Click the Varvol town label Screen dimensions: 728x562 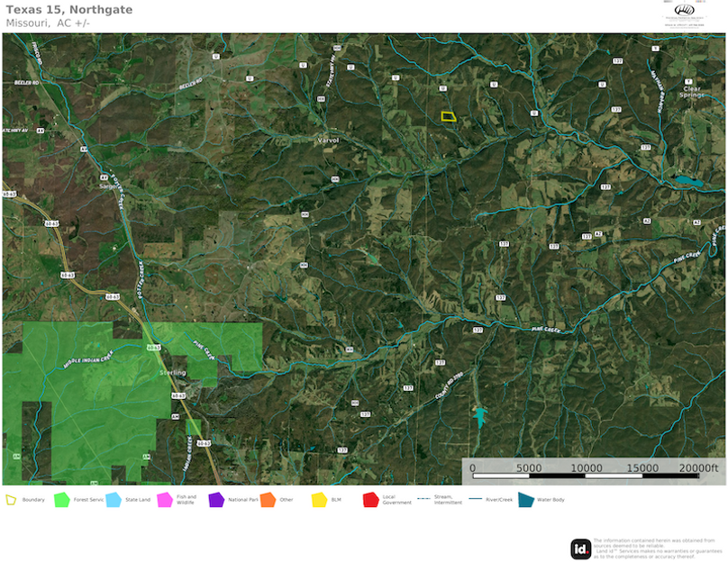pyautogui.click(x=328, y=140)
